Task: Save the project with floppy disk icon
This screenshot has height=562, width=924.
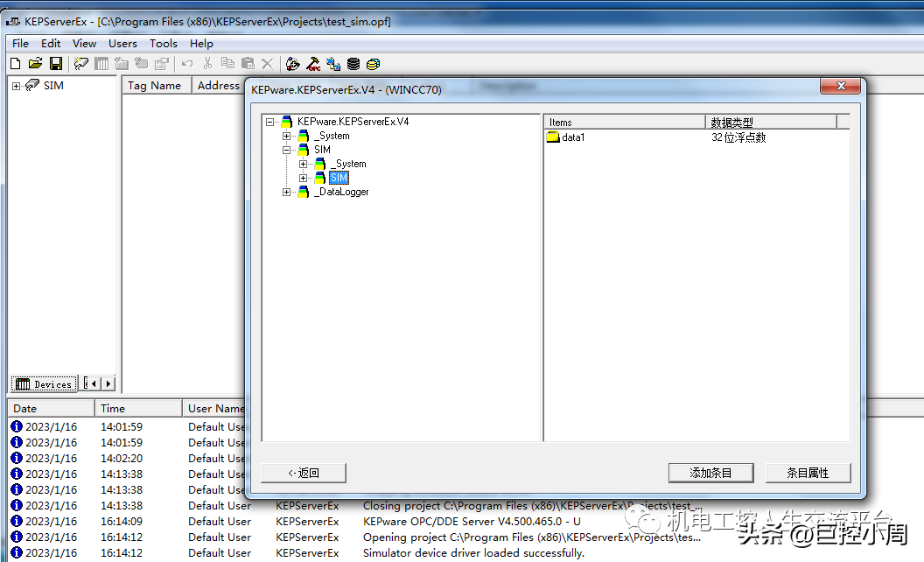Action: 56,64
